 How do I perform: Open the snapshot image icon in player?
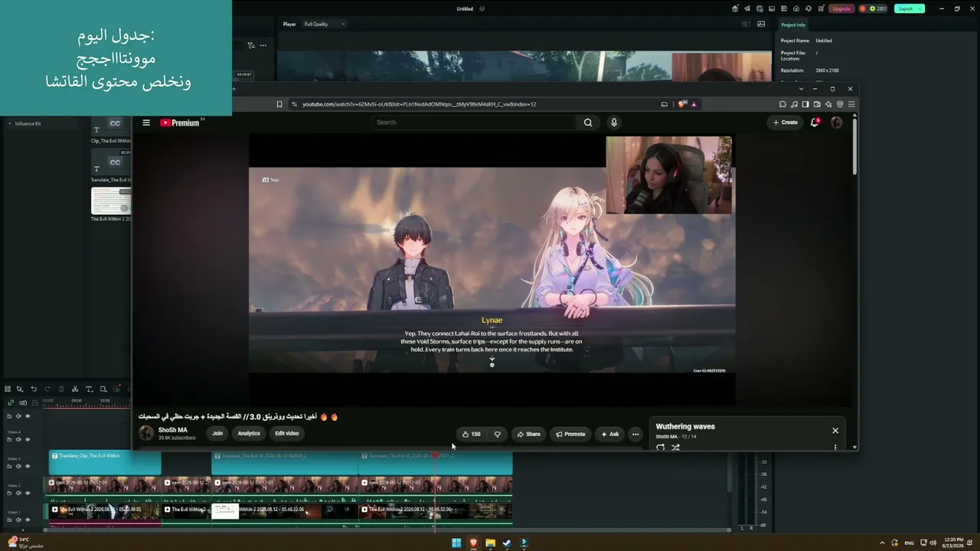click(761, 24)
